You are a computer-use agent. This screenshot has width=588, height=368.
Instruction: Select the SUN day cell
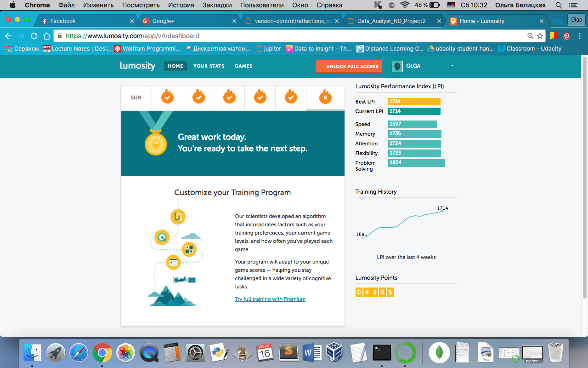pyautogui.click(x=136, y=98)
